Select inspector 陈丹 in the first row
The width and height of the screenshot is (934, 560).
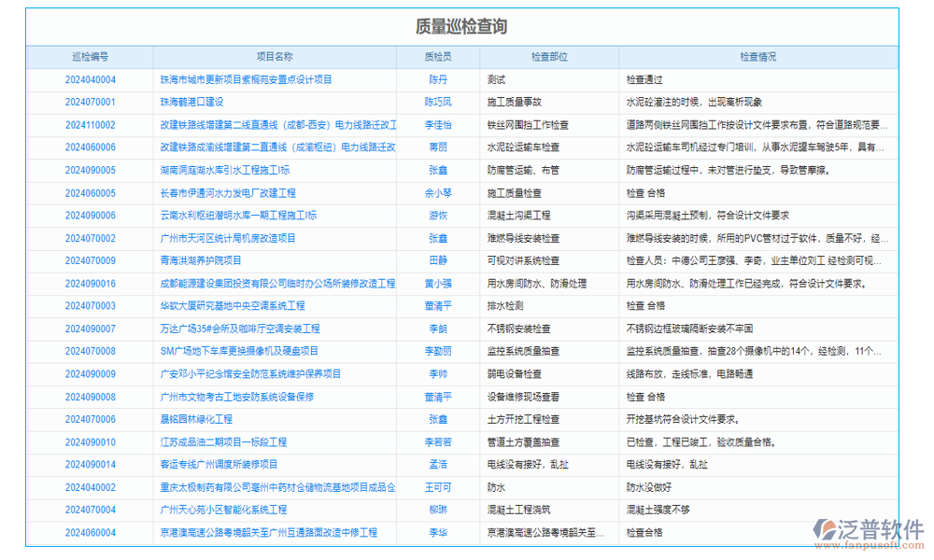tap(440, 78)
